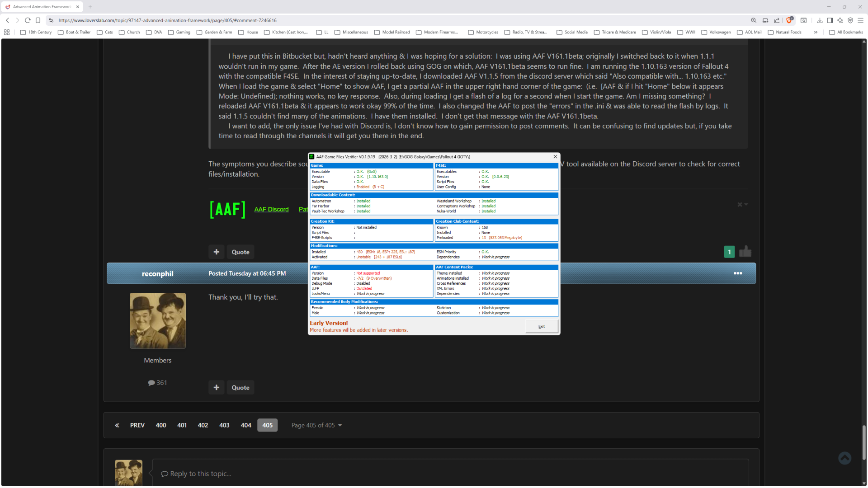The height and width of the screenshot is (488, 868).
Task: Open the Boat & Trailer bookmark folder
Action: click(x=74, y=32)
